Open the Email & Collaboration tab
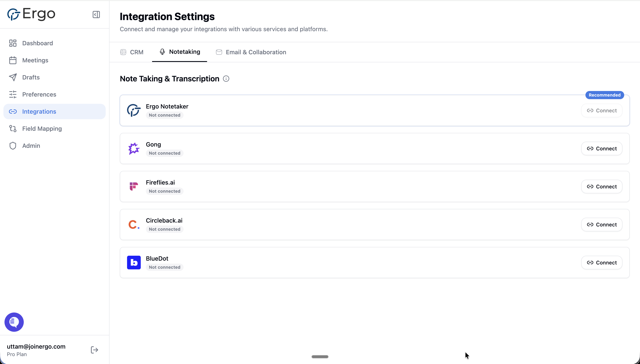 [251, 52]
